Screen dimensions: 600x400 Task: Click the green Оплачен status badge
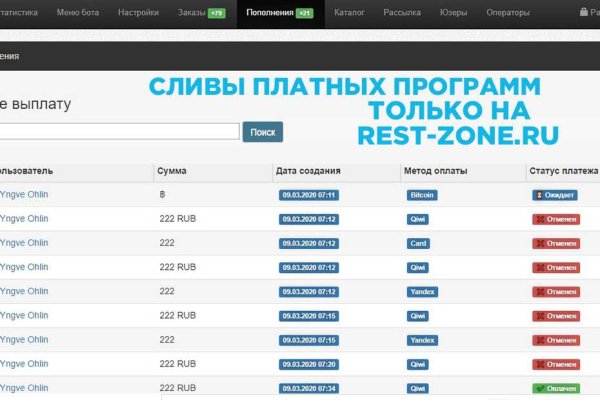[555, 387]
